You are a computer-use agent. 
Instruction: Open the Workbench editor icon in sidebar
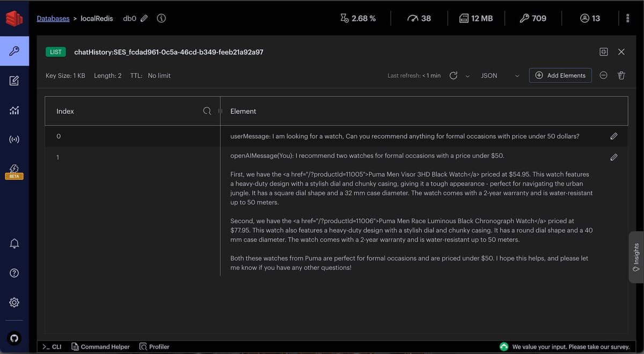14,81
